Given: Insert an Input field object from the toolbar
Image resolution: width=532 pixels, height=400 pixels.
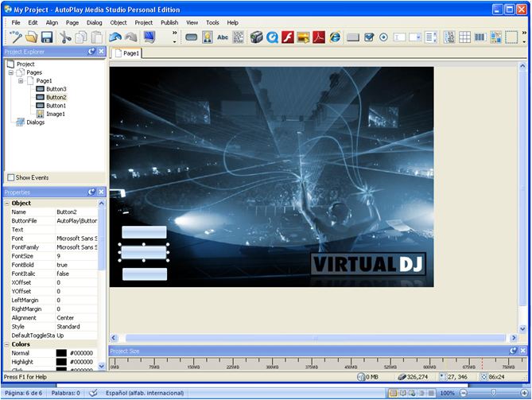Looking at the screenshot, I should [399, 37].
